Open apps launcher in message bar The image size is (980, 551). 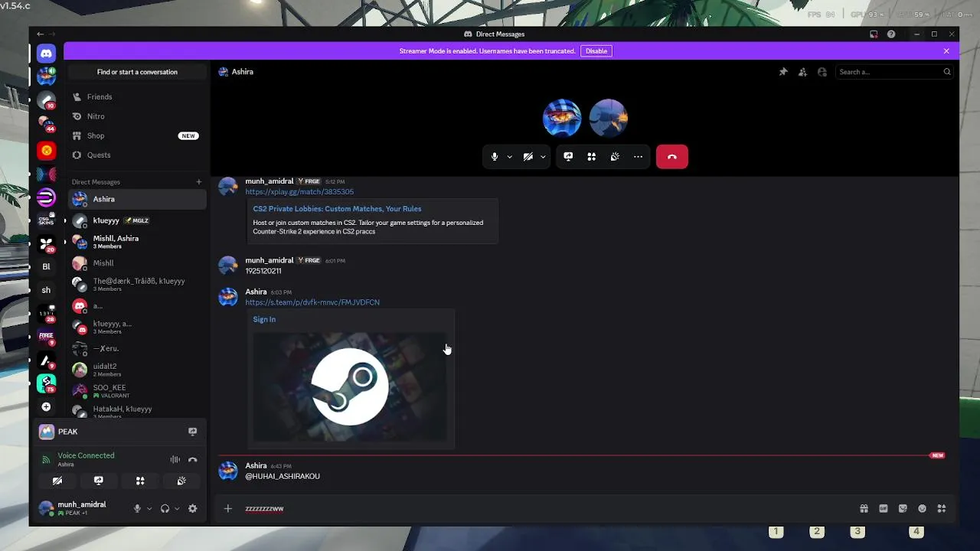pyautogui.click(x=942, y=509)
